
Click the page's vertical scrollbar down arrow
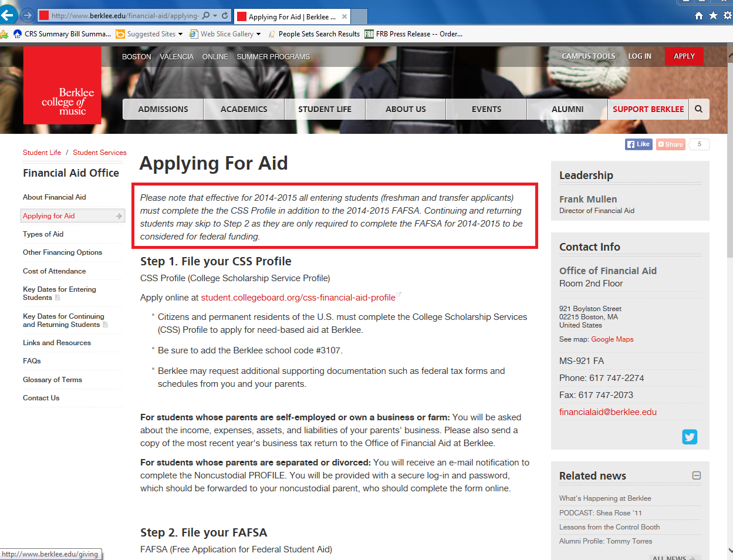point(729,551)
